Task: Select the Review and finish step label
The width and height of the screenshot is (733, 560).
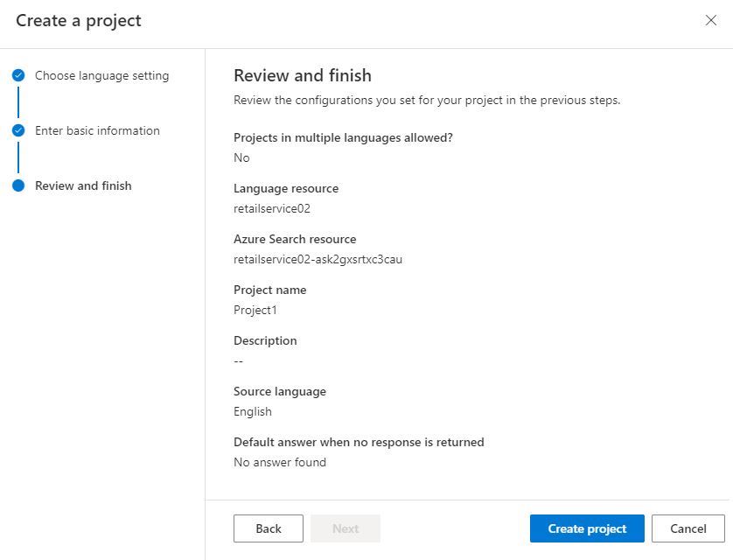Action: (83, 185)
